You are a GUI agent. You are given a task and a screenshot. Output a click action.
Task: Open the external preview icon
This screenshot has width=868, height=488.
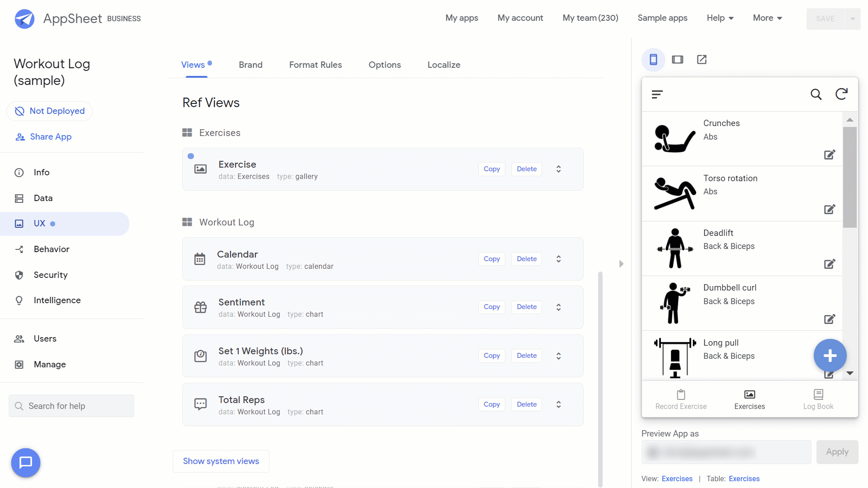pyautogui.click(x=702, y=60)
